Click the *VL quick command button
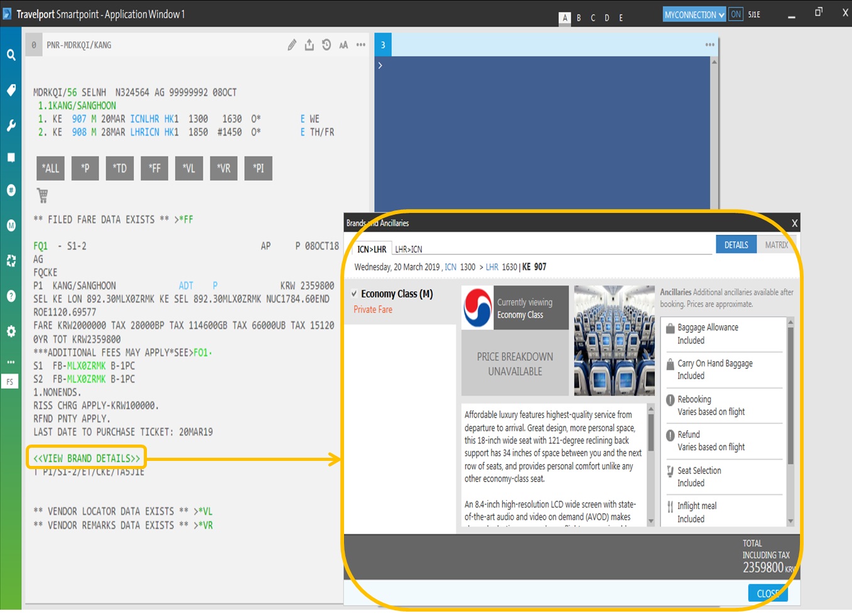This screenshot has height=616, width=852. 189,168
